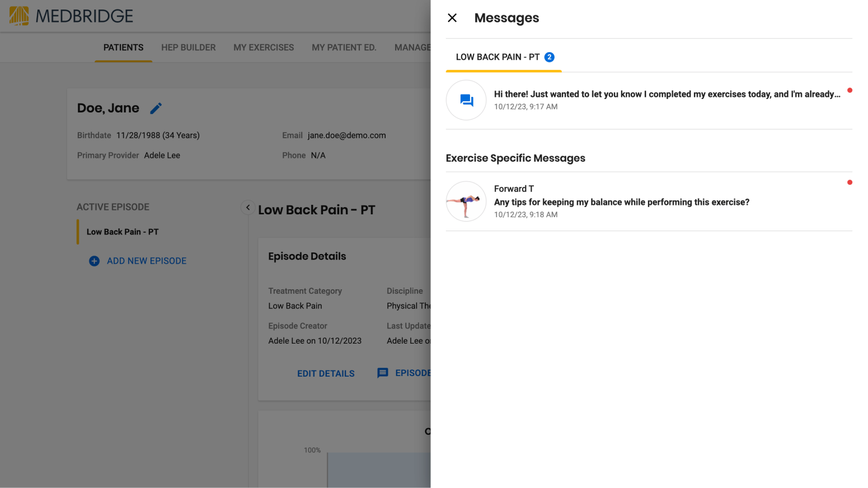The height and width of the screenshot is (488, 868).
Task: Click Adele Lee on 10/12/2023 creator text
Action: pos(315,341)
